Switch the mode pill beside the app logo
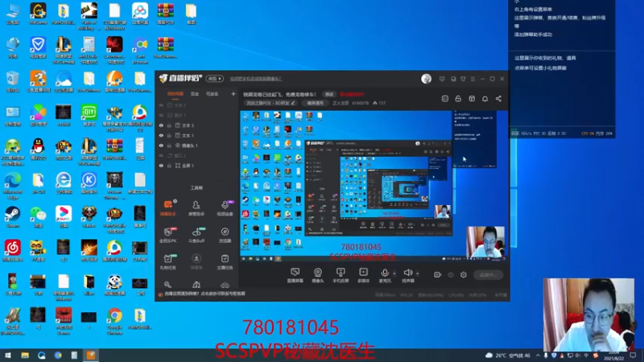 [x=214, y=78]
